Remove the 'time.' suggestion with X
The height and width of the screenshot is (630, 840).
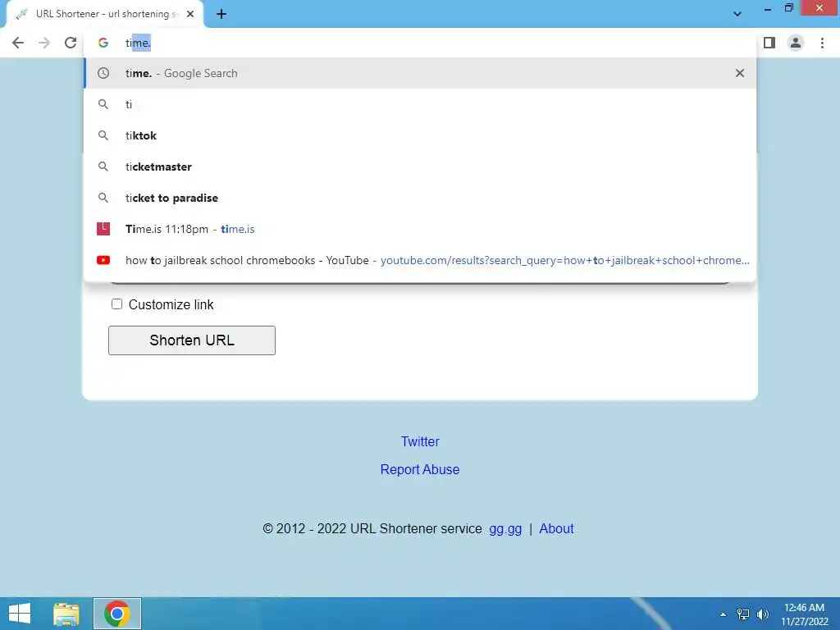click(739, 73)
